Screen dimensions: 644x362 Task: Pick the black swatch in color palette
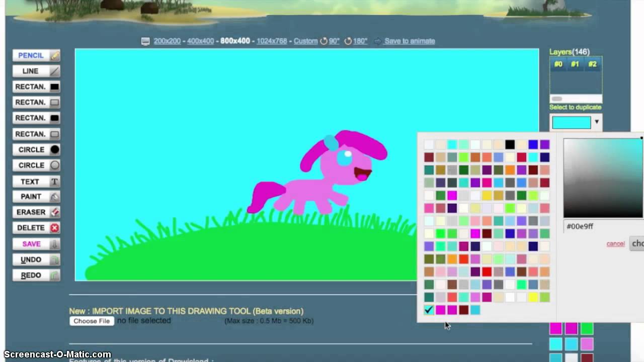[x=510, y=145]
